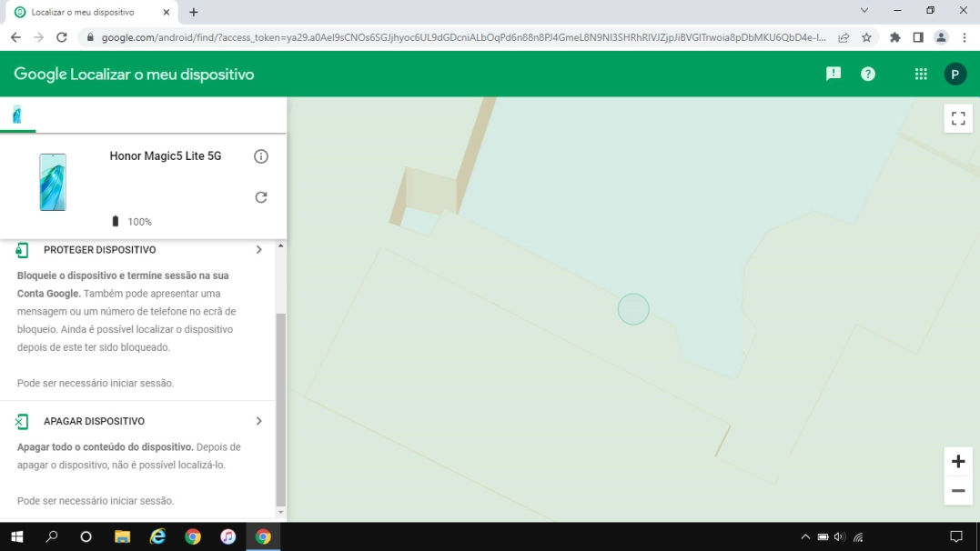Open the Google account avatar P

tap(955, 74)
